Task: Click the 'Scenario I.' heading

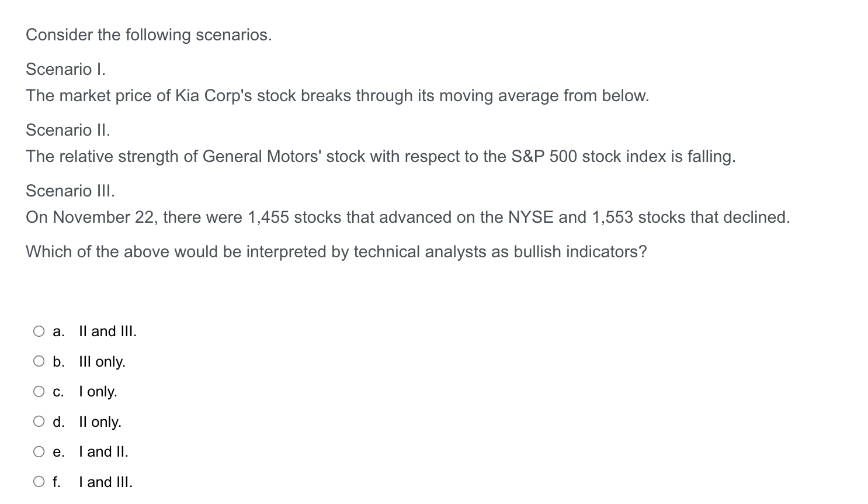Action: coord(65,70)
